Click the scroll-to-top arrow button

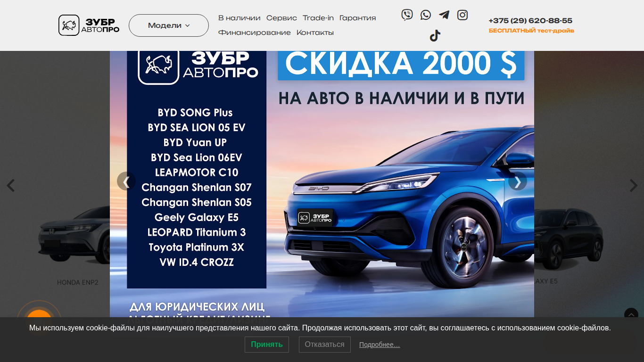631,314
